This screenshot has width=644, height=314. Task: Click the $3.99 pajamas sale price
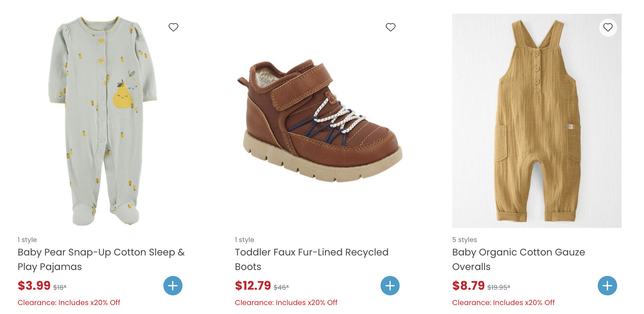pos(34,286)
